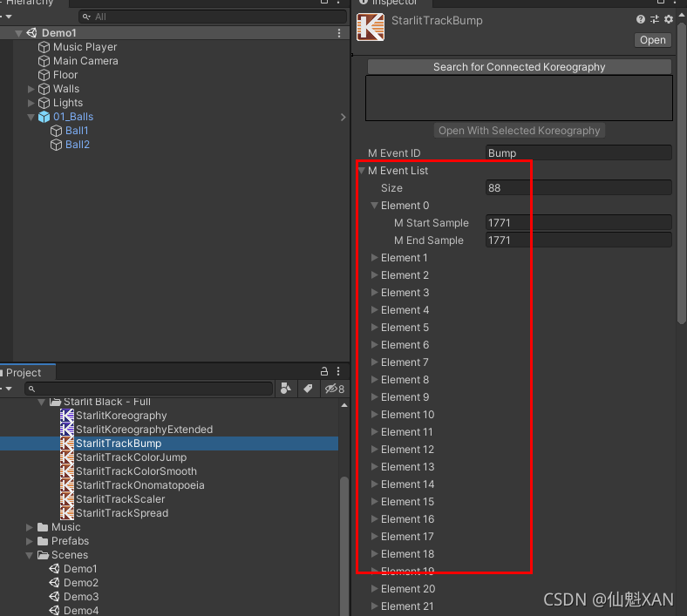Click the Prefabs folder icon
The image size is (687, 616).
click(43, 541)
